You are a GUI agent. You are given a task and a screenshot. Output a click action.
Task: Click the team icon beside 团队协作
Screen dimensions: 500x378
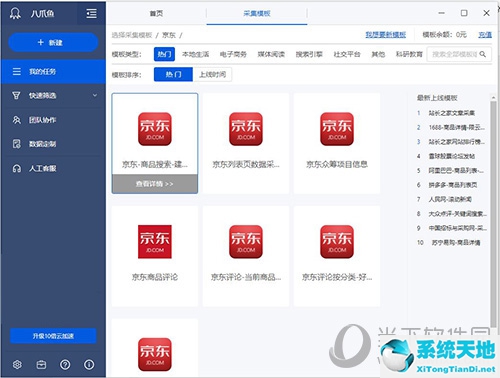tap(16, 120)
